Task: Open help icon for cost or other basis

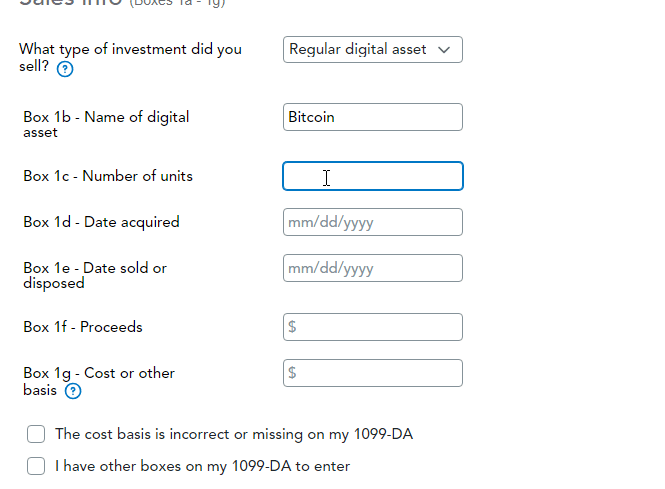Action: coord(73,391)
